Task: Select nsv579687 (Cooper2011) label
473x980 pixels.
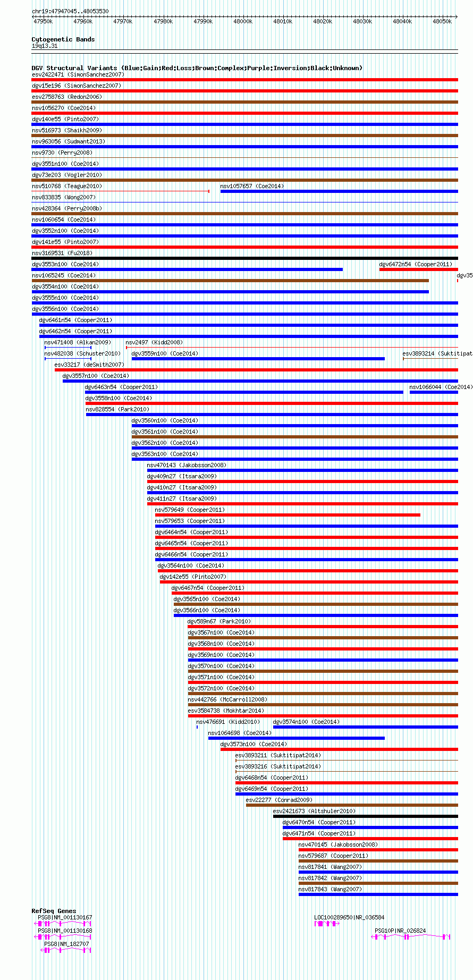Action: click(x=334, y=856)
